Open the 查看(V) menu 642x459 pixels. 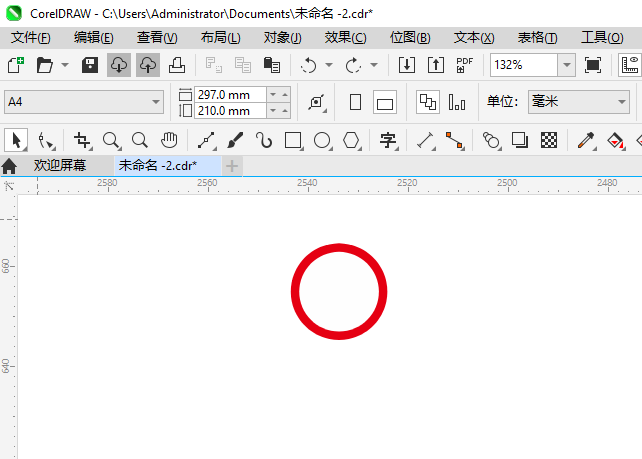(157, 38)
